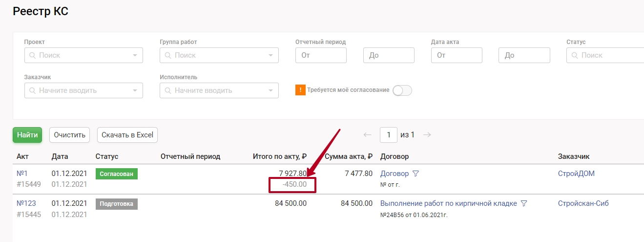The image size is (644, 242).
Task: Go to next page arrow
Action: (427, 135)
